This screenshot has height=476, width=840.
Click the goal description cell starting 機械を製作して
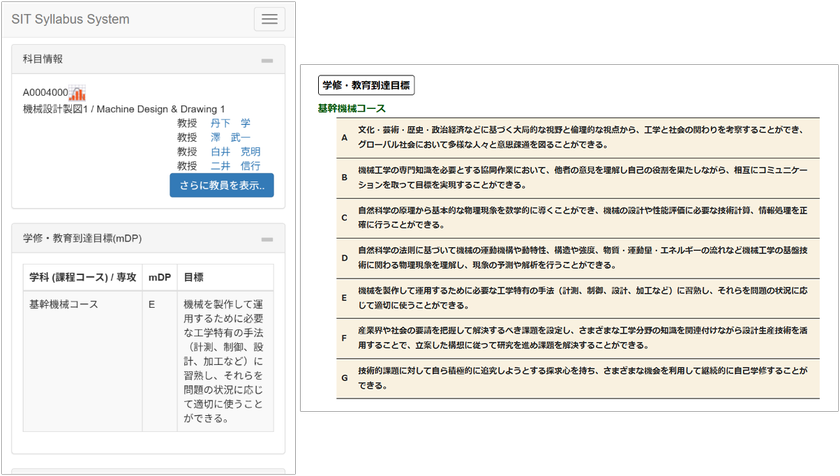tap(226, 361)
